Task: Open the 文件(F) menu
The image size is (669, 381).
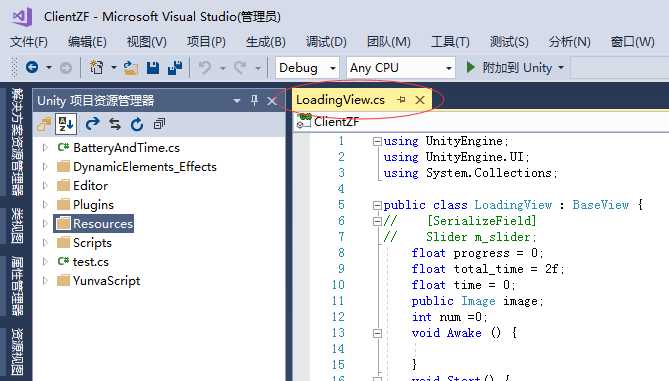Action: point(29,42)
